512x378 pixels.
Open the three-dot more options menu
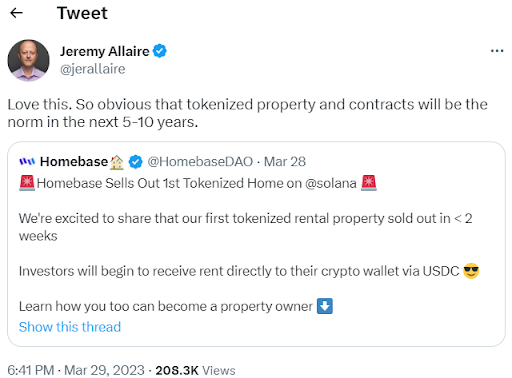click(x=497, y=51)
